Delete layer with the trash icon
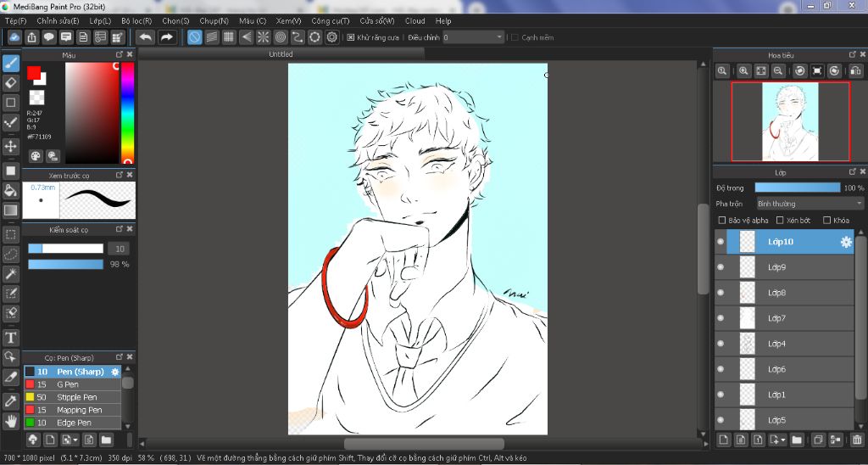 pyautogui.click(x=857, y=440)
